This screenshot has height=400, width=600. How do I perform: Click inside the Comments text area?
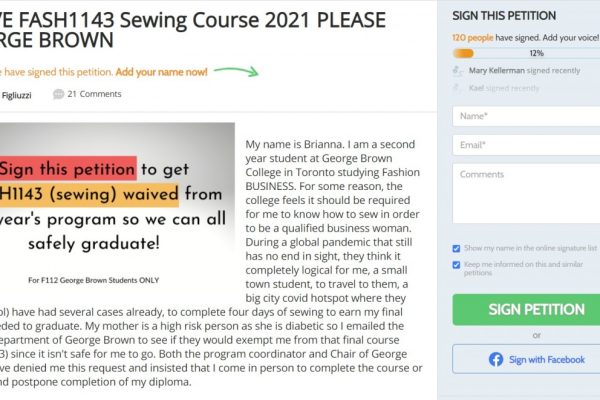click(526, 197)
